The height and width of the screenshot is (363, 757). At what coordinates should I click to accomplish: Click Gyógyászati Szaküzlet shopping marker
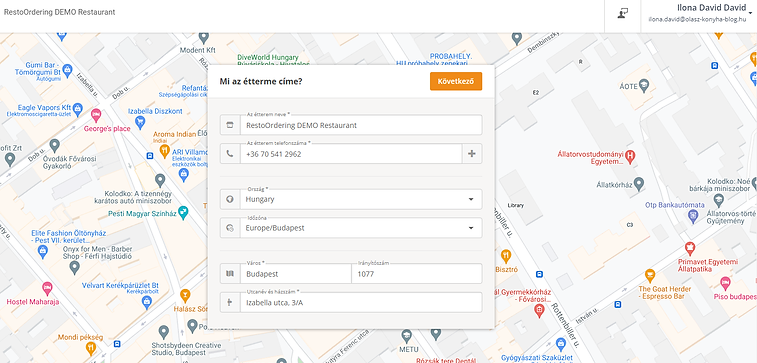[x=561, y=345]
